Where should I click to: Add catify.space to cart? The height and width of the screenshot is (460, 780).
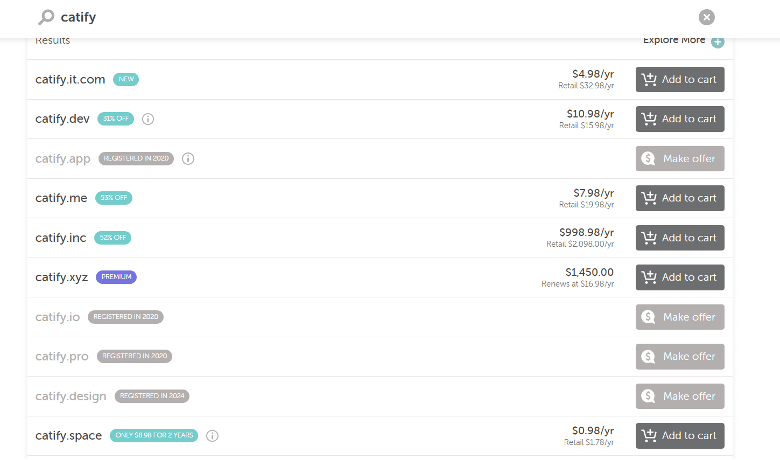[x=680, y=436]
